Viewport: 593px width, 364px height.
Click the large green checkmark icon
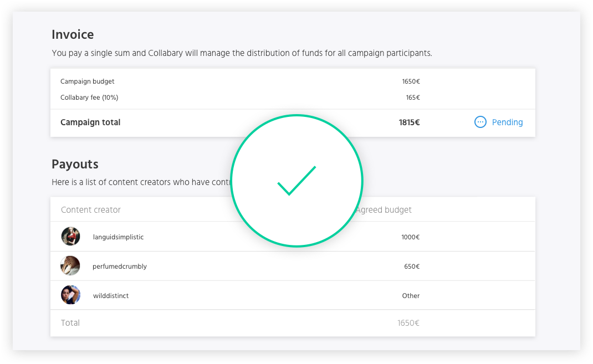tap(296, 181)
